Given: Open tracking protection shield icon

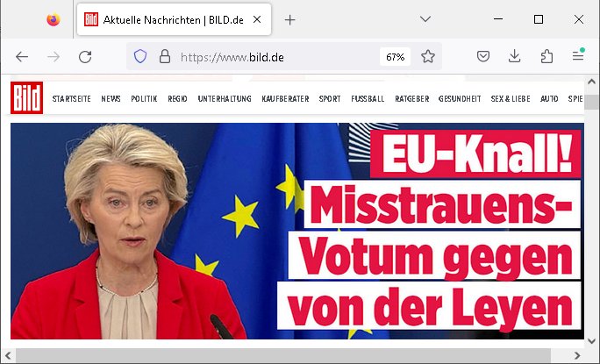Looking at the screenshot, I should tap(140, 57).
